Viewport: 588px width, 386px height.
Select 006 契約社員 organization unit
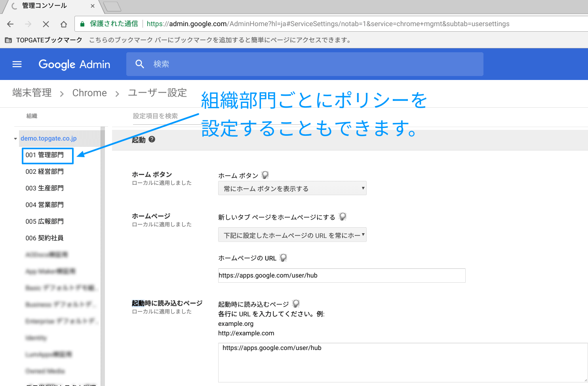(45, 238)
